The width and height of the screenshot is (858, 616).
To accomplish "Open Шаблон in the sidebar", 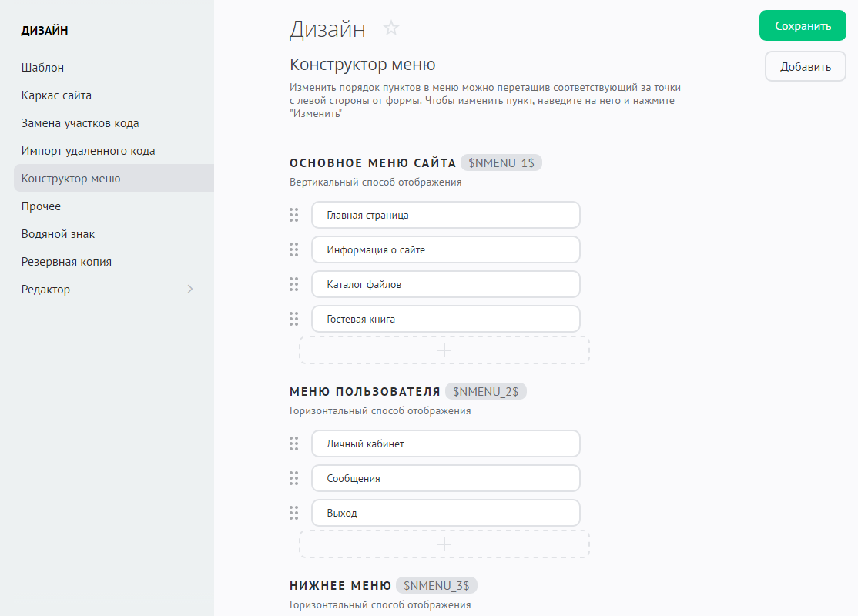I will (42, 68).
